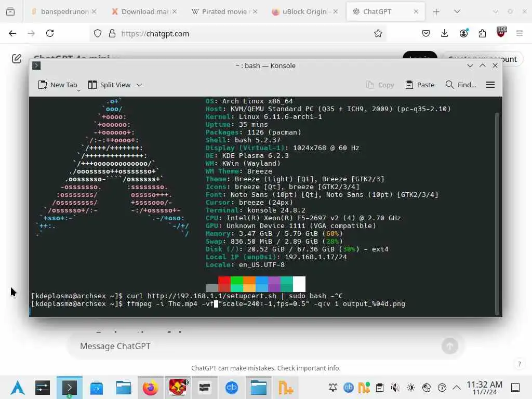Click red color block in neofetch output

tap(224, 284)
